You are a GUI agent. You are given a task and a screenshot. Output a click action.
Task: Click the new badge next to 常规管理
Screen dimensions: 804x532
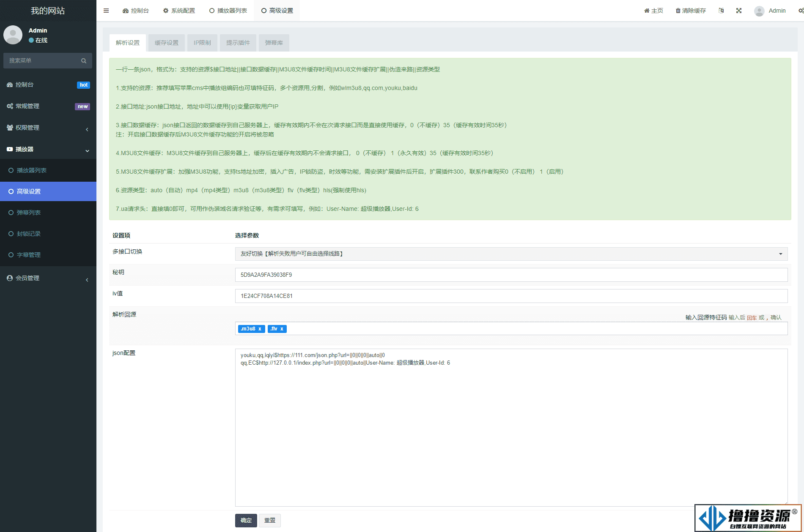82,106
